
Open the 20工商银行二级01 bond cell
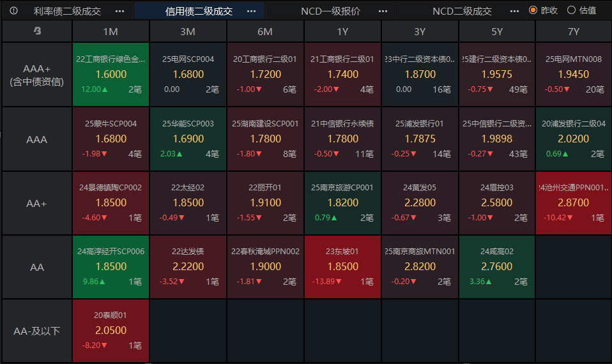point(265,75)
